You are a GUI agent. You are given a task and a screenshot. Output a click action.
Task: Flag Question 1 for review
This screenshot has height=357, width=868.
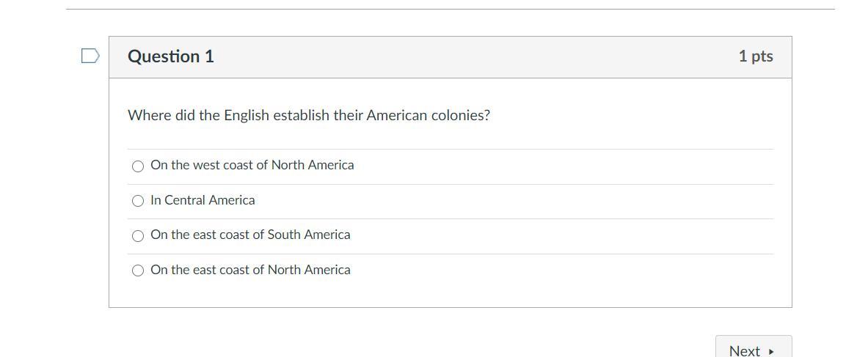90,56
